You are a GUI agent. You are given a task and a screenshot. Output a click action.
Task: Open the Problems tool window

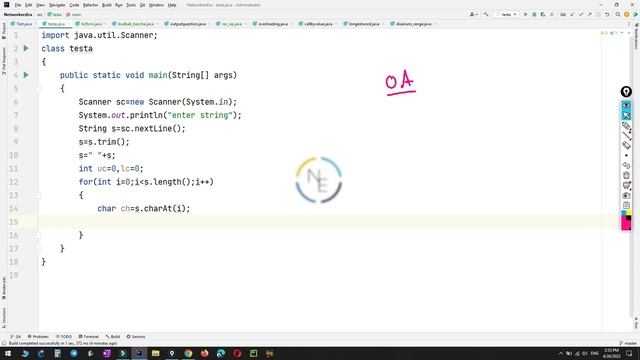[38, 337]
